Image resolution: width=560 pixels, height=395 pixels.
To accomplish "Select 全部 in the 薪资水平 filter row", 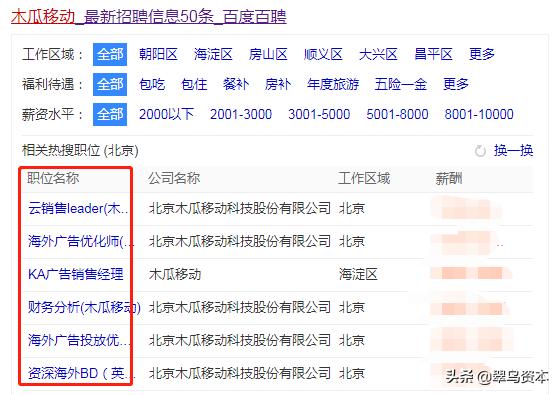I will [x=110, y=114].
